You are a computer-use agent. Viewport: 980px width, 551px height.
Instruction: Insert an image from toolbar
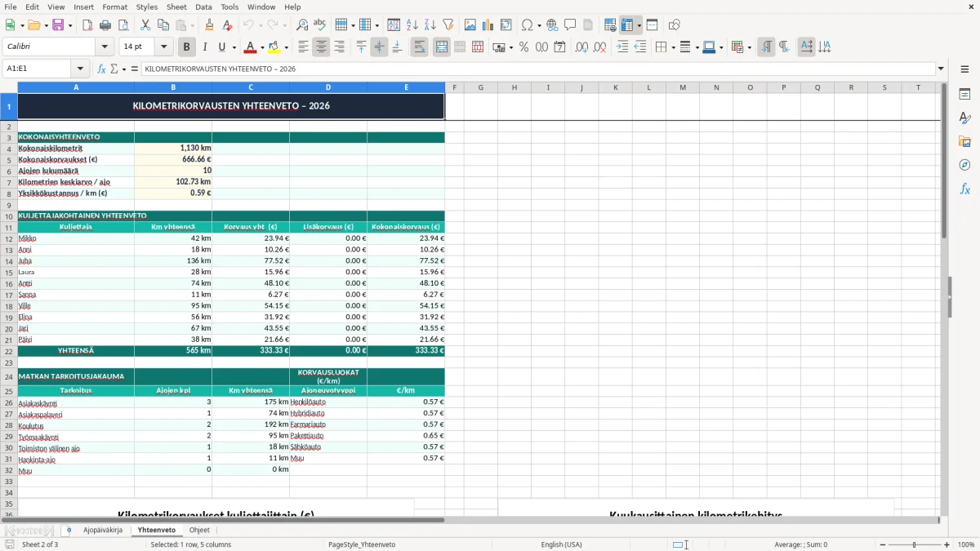[x=470, y=25]
